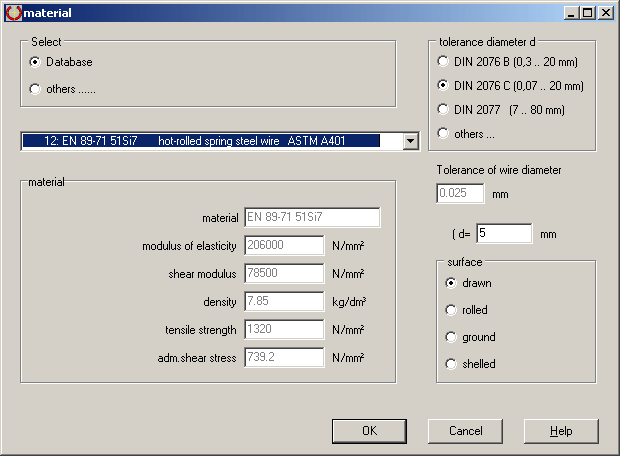Click the selected material 12: EN 89-71 51Si7
The width and height of the screenshot is (620, 456).
pyautogui.click(x=210, y=141)
